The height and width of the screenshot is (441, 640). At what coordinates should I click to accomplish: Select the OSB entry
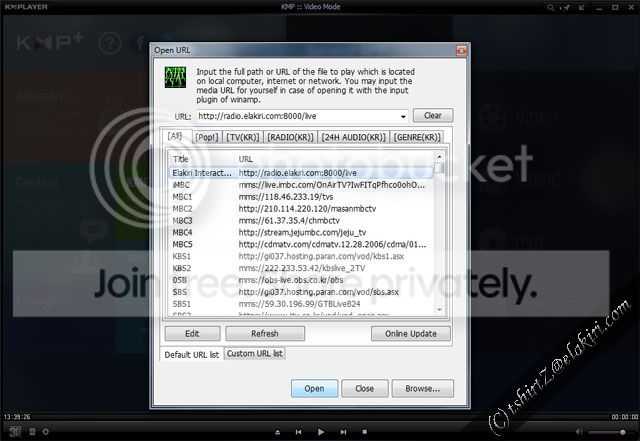301,280
